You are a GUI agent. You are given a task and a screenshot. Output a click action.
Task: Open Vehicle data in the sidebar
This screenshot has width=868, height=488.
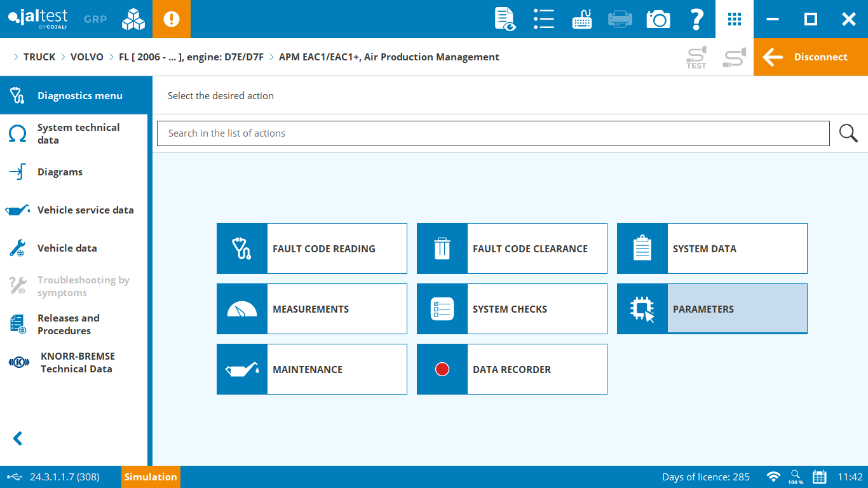click(74, 248)
